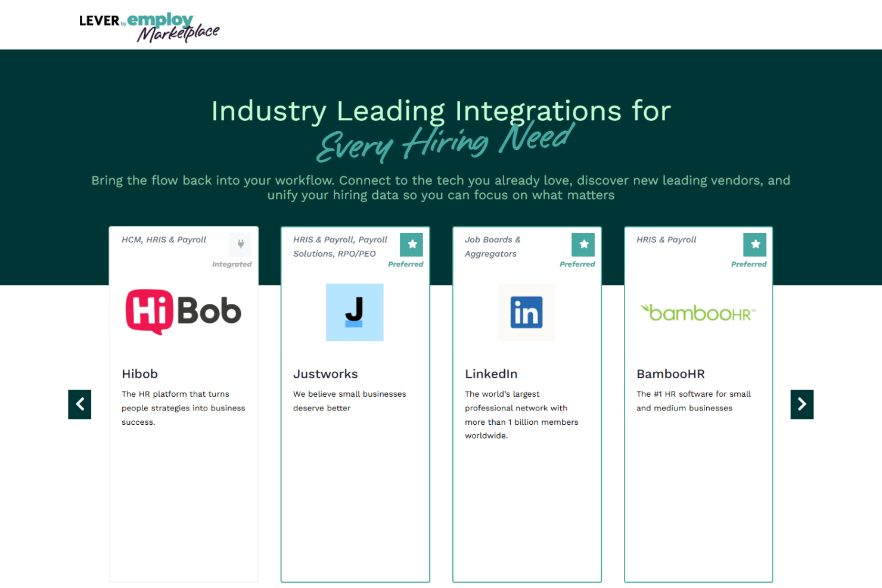Go to previous carousel slide arrow
The width and height of the screenshot is (882, 588).
pyautogui.click(x=80, y=405)
